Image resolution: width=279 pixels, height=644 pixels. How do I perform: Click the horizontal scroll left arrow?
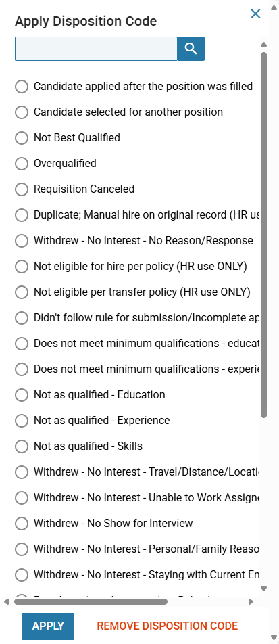click(x=6, y=601)
